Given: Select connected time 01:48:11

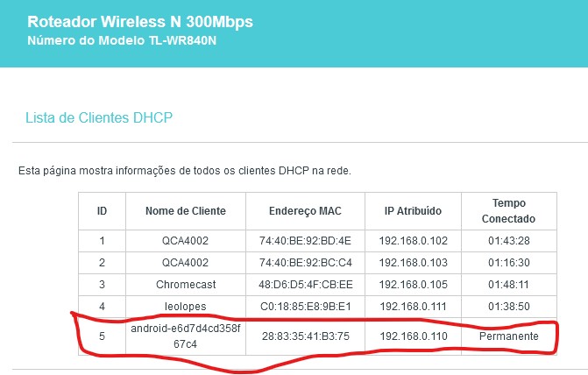Looking at the screenshot, I should tap(508, 284).
